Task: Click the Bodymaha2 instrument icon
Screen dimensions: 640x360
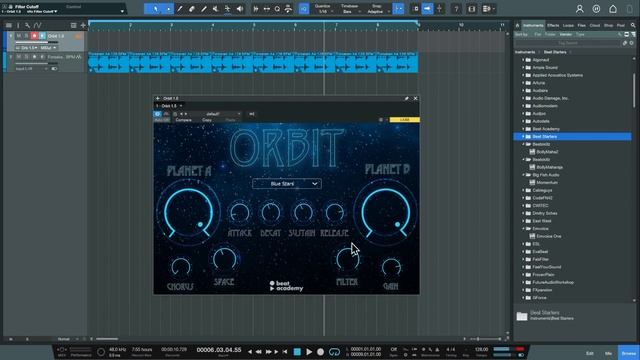Action: coord(532,152)
